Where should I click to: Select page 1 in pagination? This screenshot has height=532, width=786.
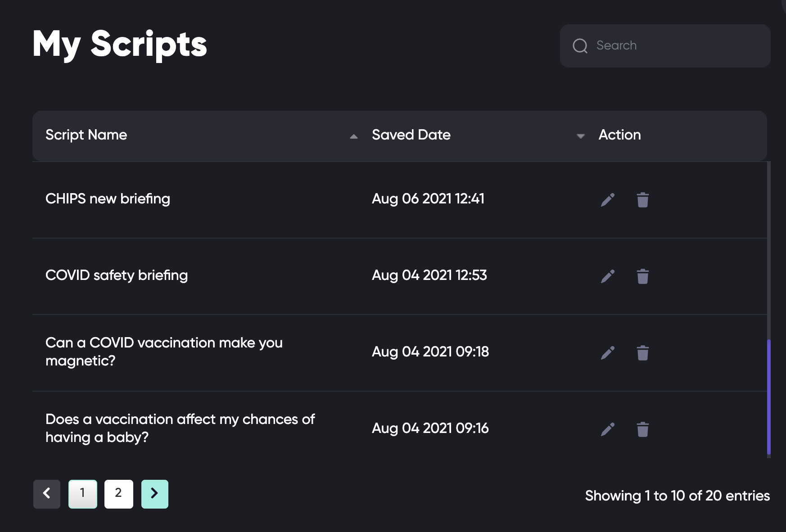(x=83, y=494)
